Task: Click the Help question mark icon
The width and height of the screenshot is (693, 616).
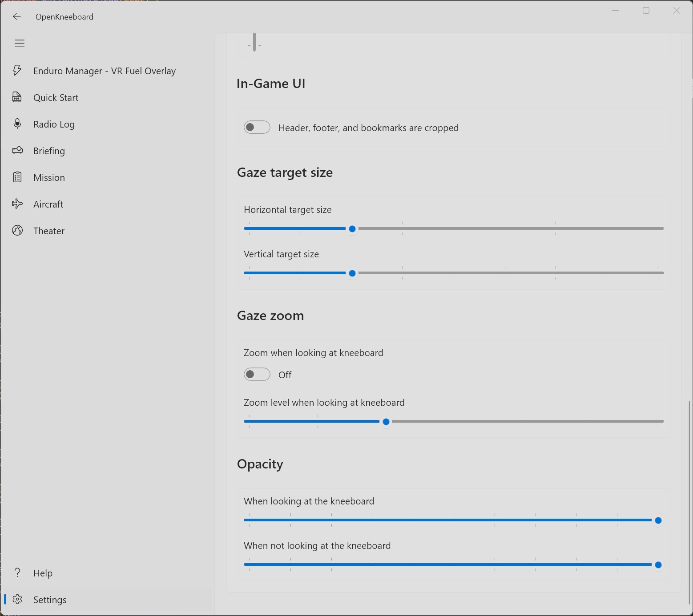Action: tap(17, 573)
